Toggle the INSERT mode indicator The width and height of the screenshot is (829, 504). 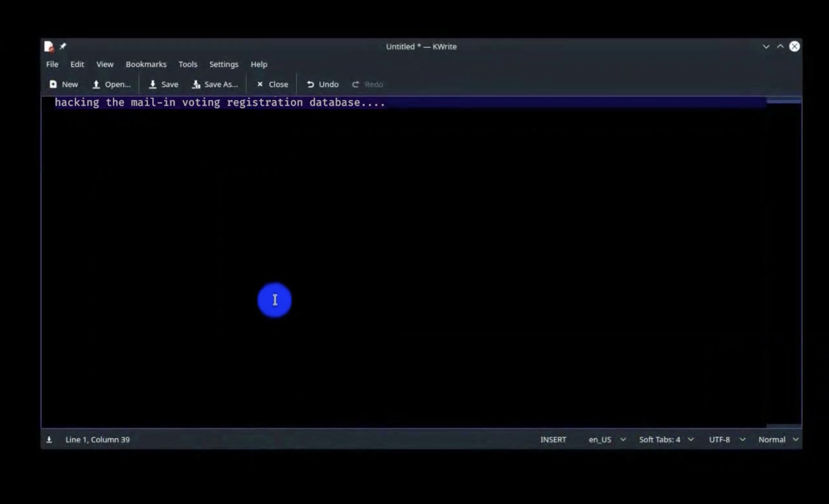[x=553, y=440]
